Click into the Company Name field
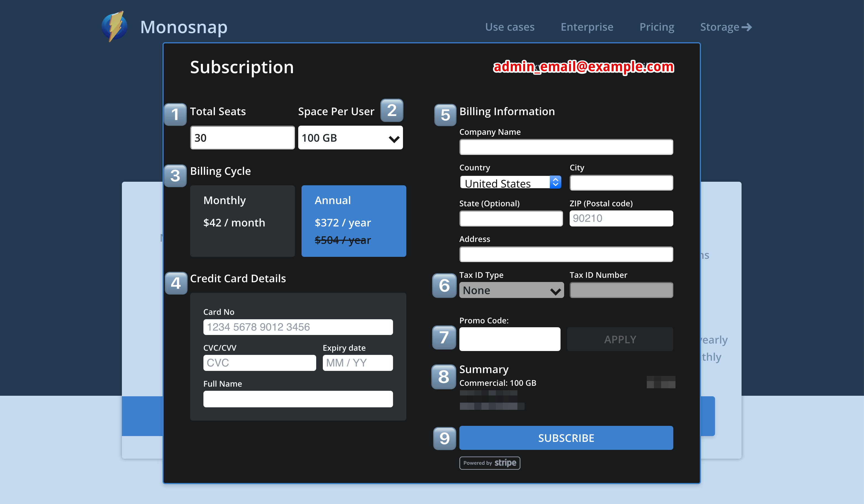Image resolution: width=864 pixels, height=504 pixels. click(x=566, y=147)
